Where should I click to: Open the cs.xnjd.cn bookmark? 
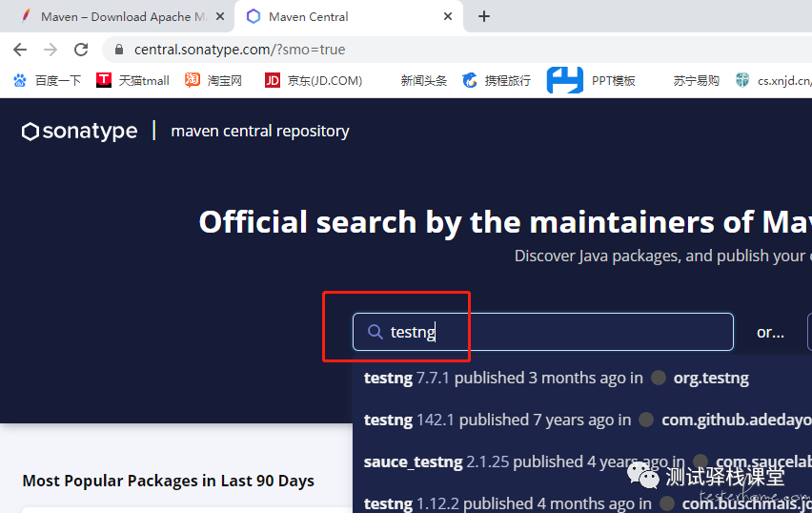(x=773, y=80)
